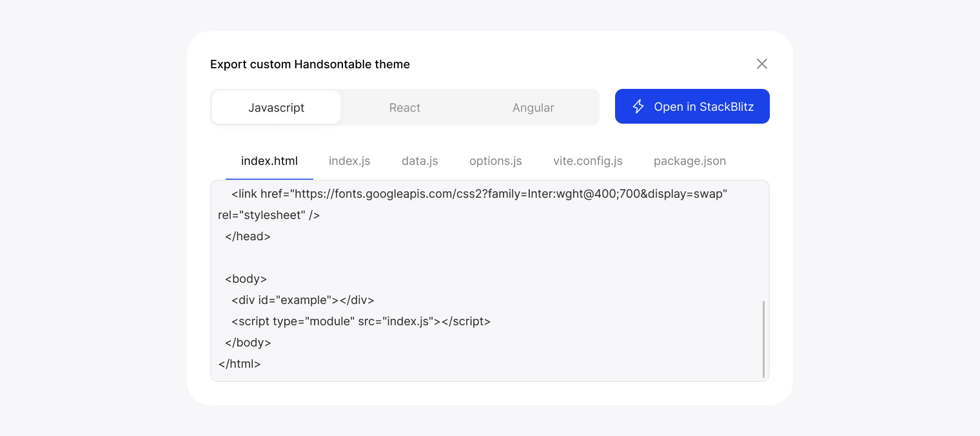Click the "Export custom Handsontable theme" title
This screenshot has width=980, height=436.
coord(309,64)
